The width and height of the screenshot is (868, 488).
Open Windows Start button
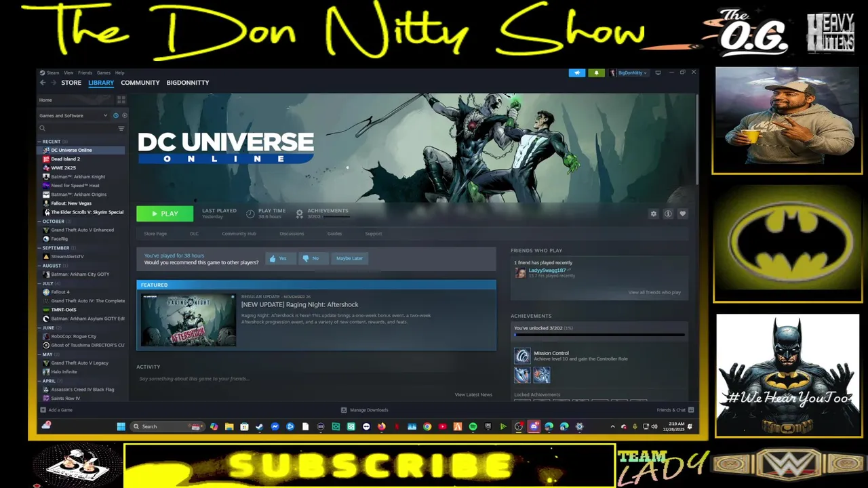121,427
